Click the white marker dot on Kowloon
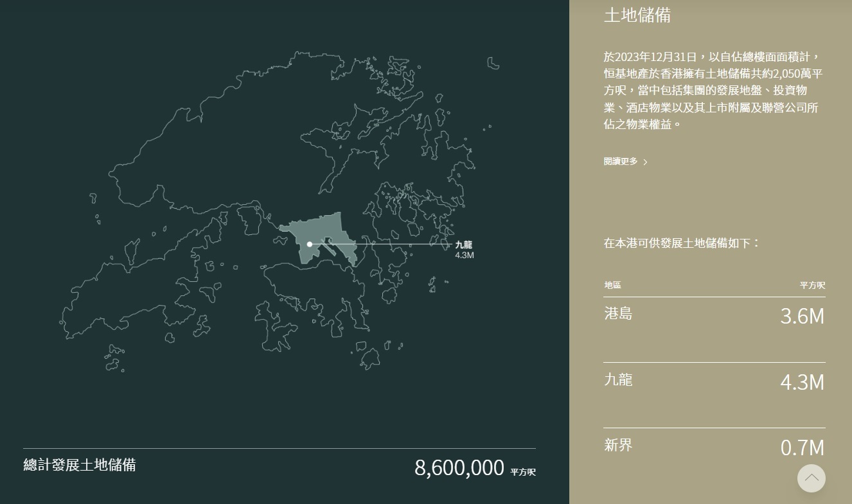 tap(310, 244)
